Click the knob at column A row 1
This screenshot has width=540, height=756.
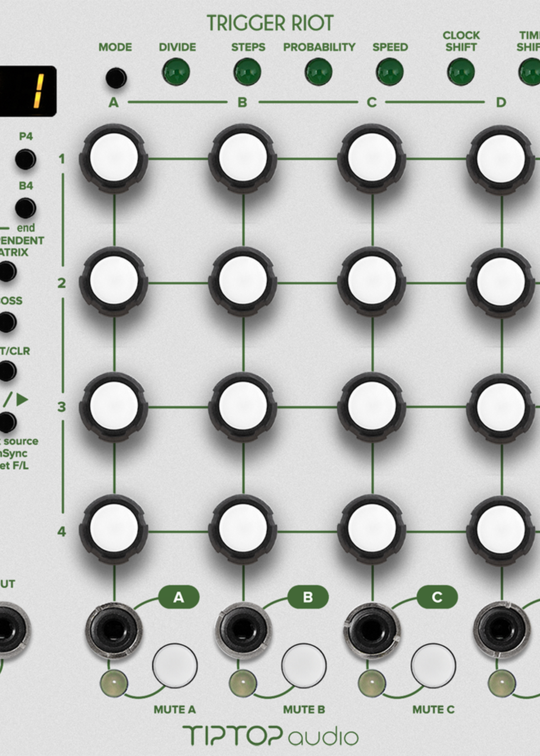click(114, 158)
